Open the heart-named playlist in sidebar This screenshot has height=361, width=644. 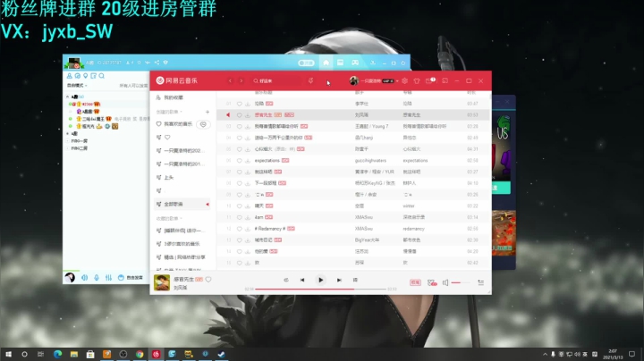[164, 138]
